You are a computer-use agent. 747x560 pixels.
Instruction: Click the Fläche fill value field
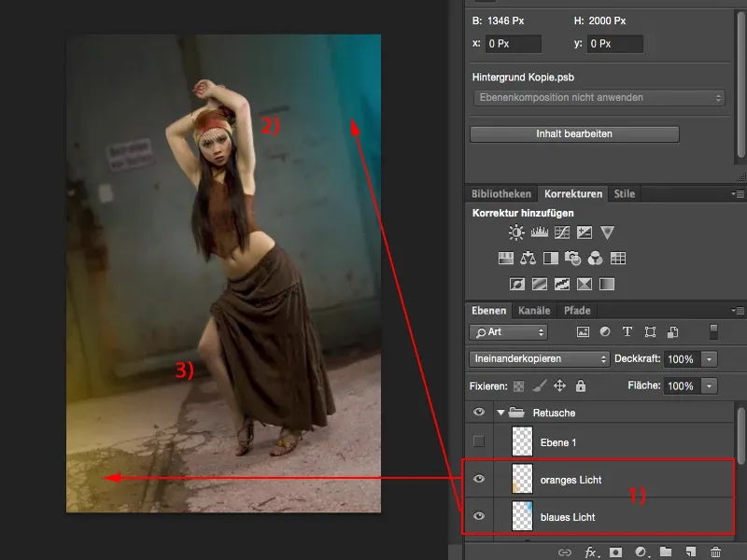pyautogui.click(x=682, y=385)
